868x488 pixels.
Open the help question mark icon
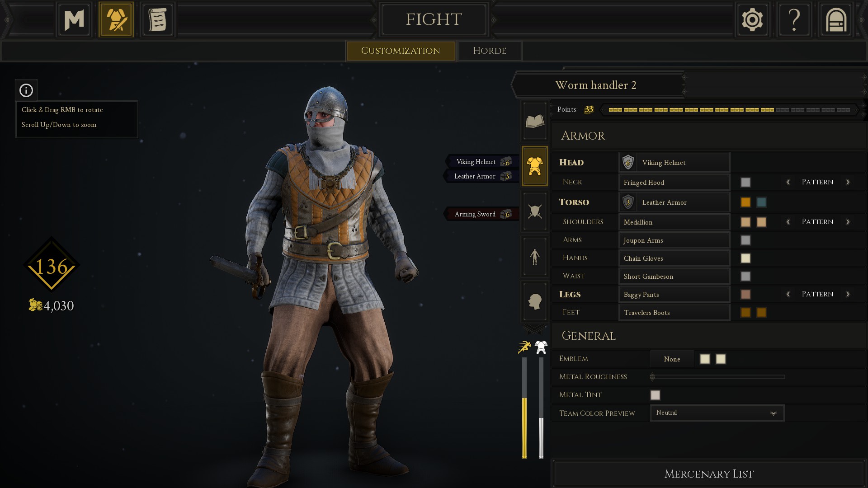point(794,19)
